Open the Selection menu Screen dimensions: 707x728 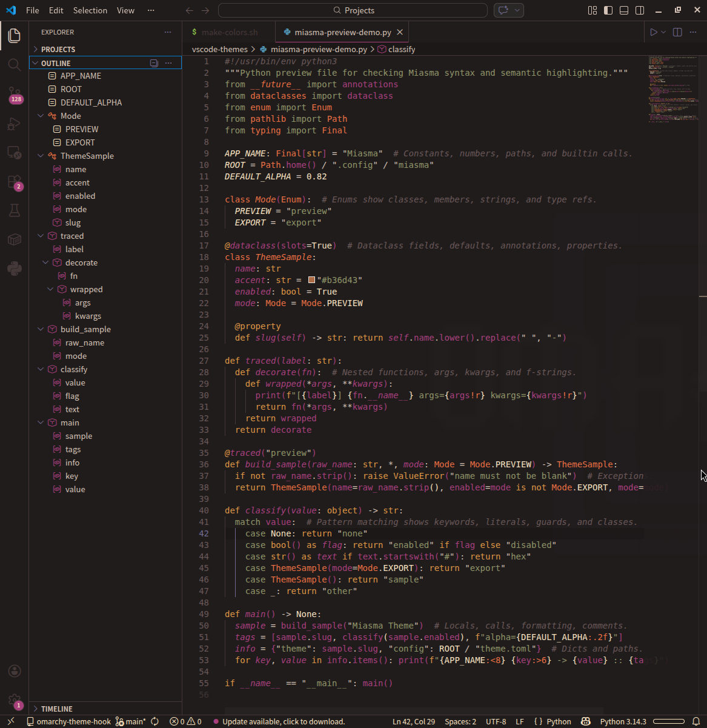[x=90, y=10]
